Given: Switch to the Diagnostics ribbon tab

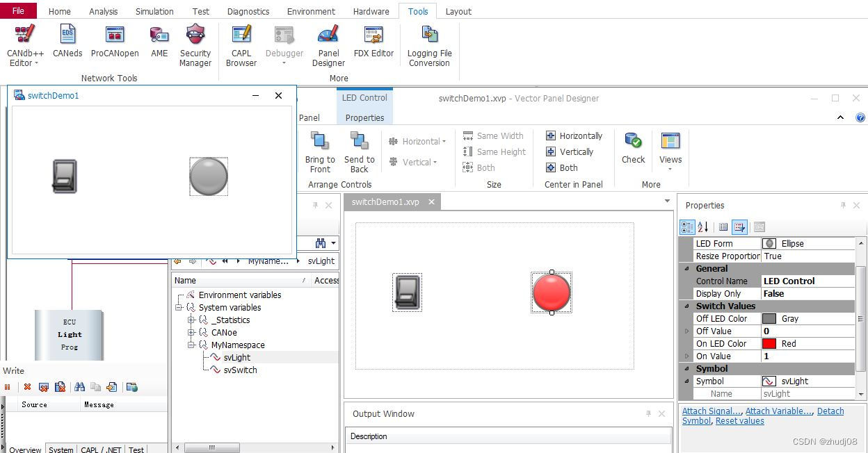Looking at the screenshot, I should (248, 11).
